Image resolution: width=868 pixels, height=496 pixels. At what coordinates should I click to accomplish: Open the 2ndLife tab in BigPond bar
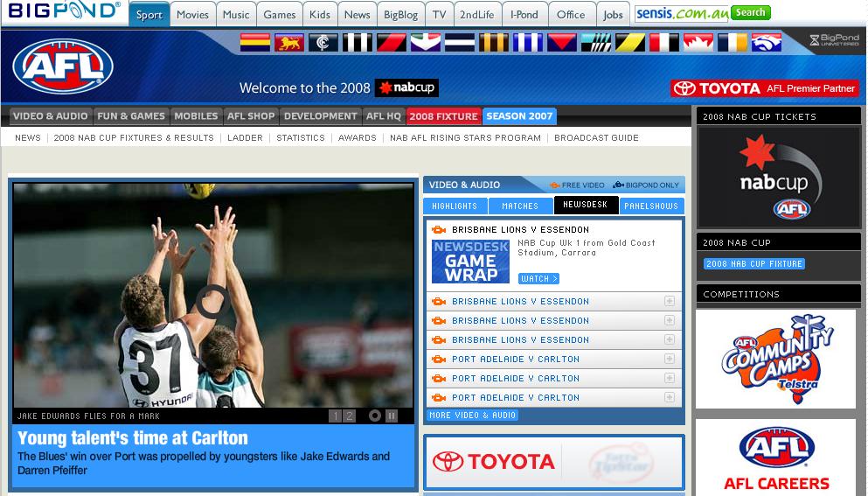(477, 14)
